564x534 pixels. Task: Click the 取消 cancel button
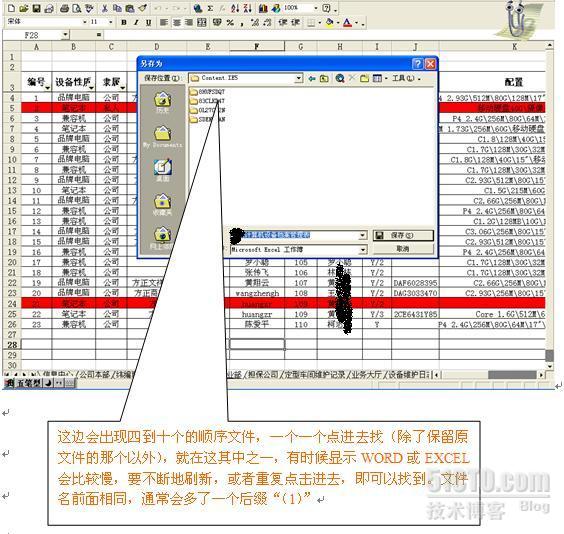[x=403, y=249]
